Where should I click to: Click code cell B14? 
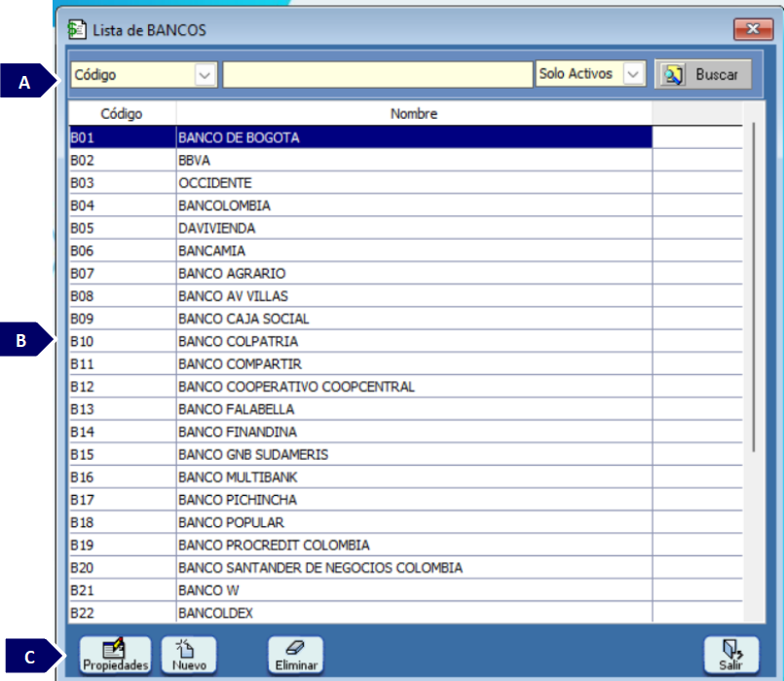(123, 432)
